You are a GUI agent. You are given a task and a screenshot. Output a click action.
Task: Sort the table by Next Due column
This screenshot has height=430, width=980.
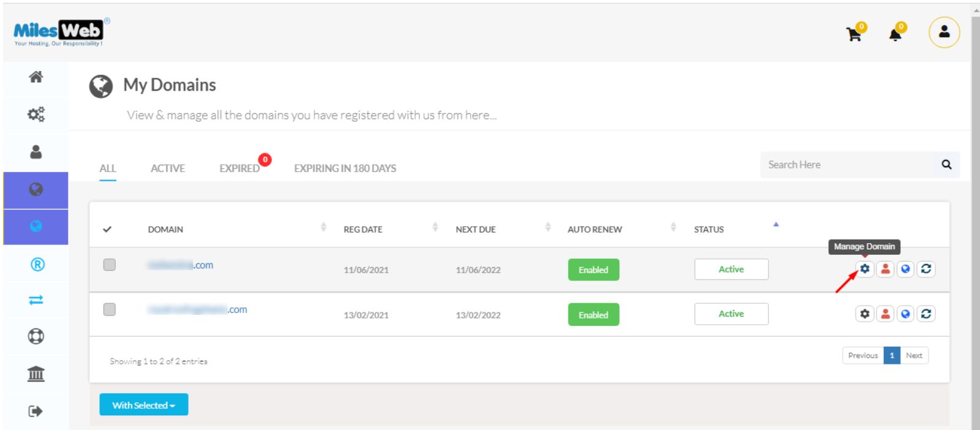(x=475, y=229)
